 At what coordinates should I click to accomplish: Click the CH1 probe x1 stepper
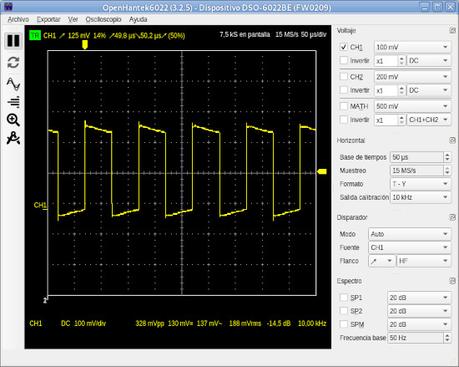401,61
